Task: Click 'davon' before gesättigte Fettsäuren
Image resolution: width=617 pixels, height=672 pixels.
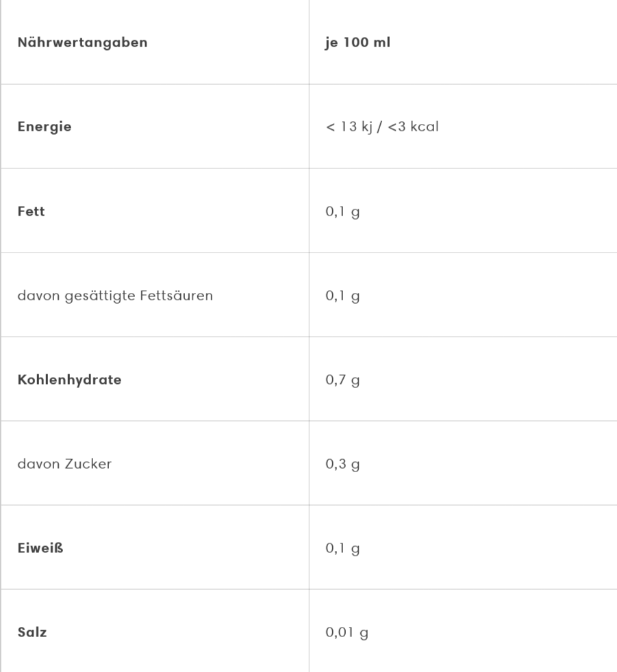Action: [34, 296]
